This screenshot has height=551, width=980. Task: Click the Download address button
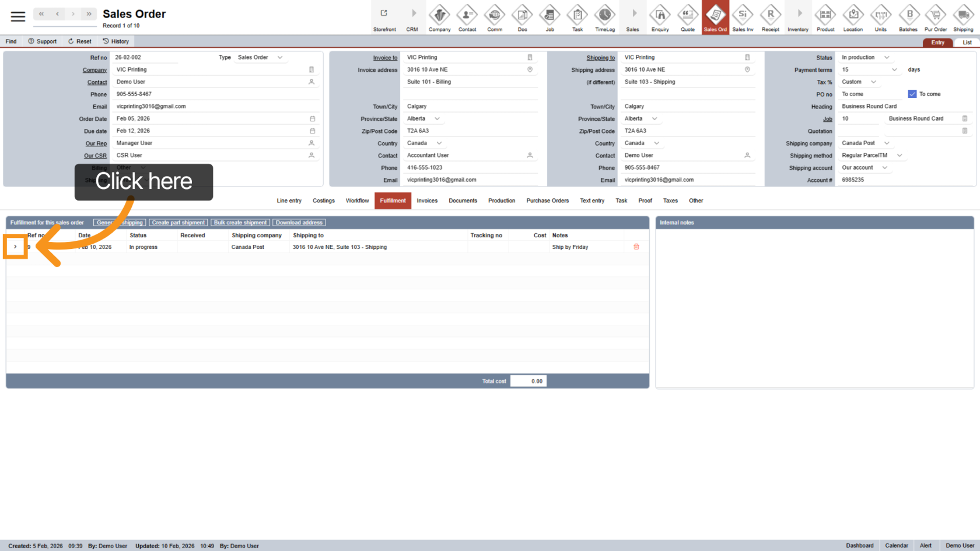tap(299, 223)
